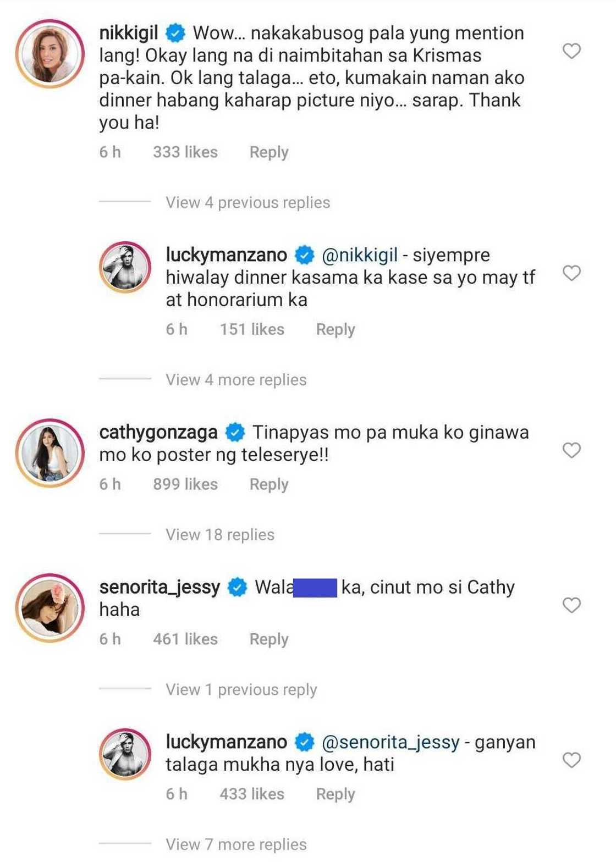Like luckymanzano's reply to senorita_jessy
The image size is (616, 868).
[571, 760]
